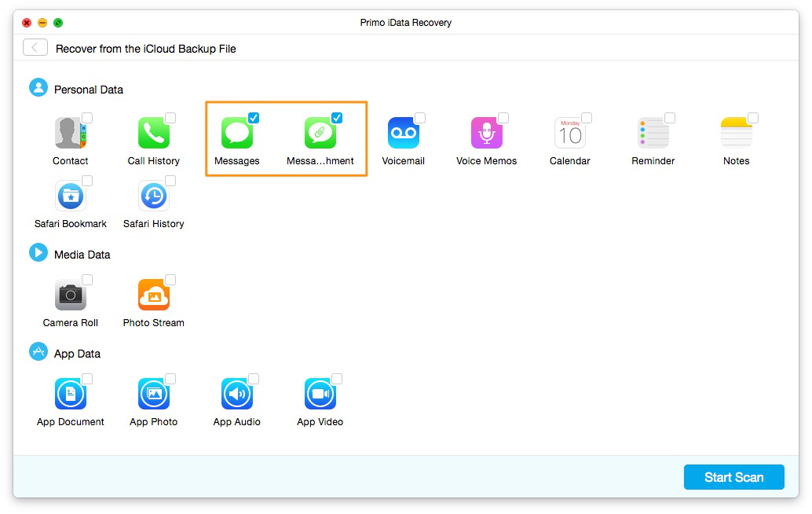
Task: Enable the App Photo checkbox
Action: tap(170, 379)
